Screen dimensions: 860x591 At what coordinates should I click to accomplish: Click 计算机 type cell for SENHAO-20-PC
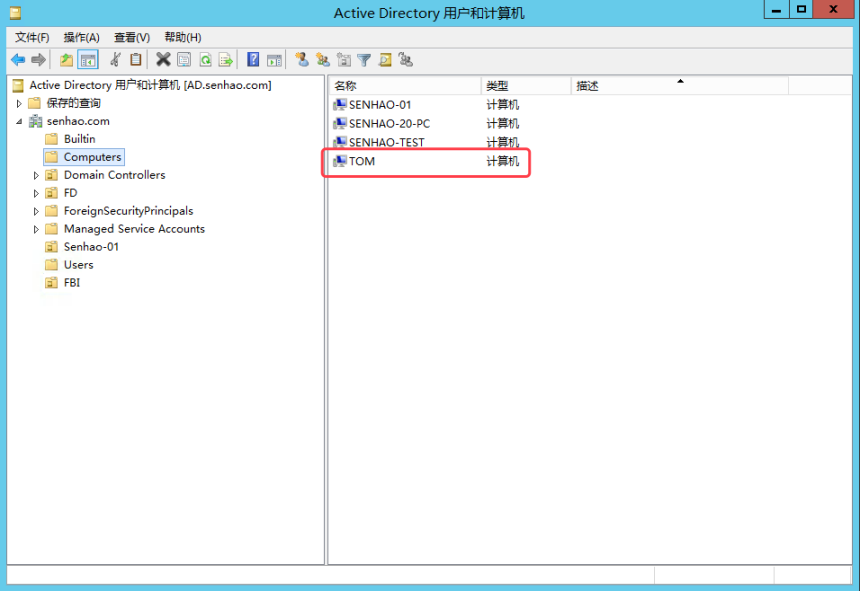coord(503,124)
